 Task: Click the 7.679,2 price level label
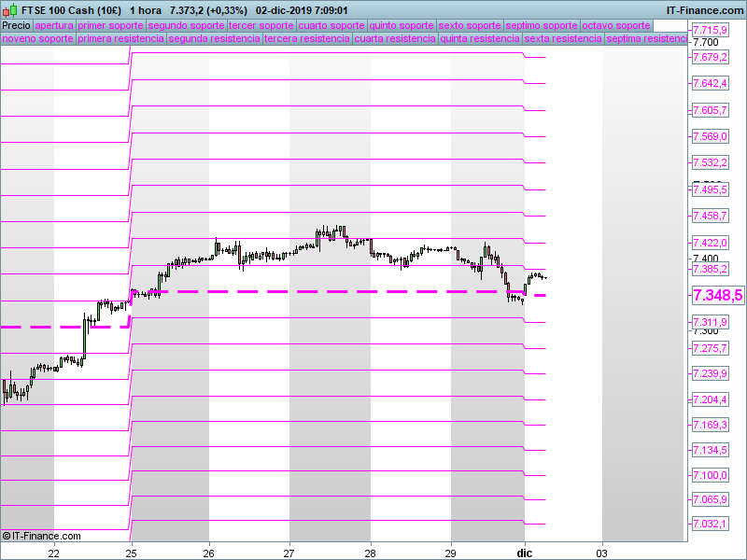click(710, 57)
